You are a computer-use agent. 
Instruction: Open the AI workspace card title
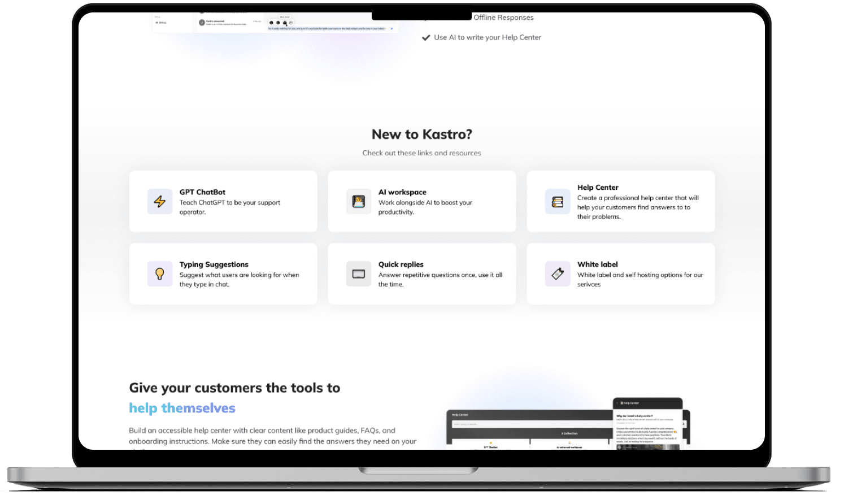[402, 192]
